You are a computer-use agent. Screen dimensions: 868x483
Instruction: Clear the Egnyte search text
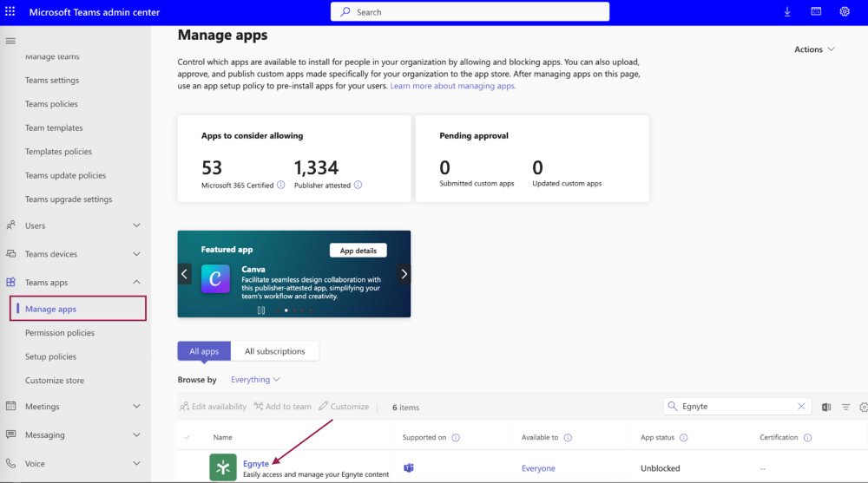click(801, 406)
